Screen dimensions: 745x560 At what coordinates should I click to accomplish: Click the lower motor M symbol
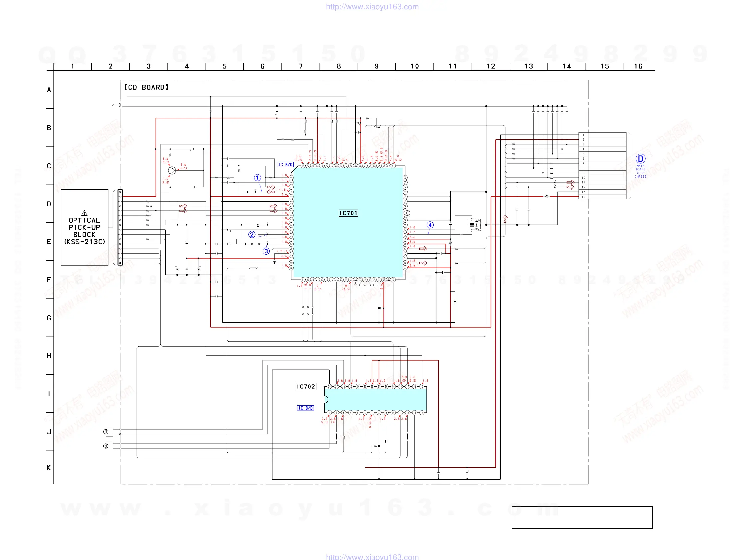tap(106, 446)
